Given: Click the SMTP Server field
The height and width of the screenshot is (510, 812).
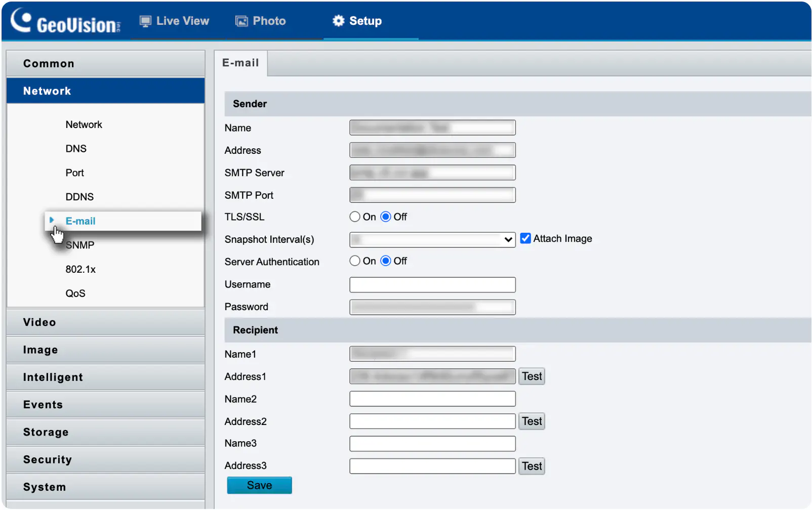Looking at the screenshot, I should (x=432, y=173).
